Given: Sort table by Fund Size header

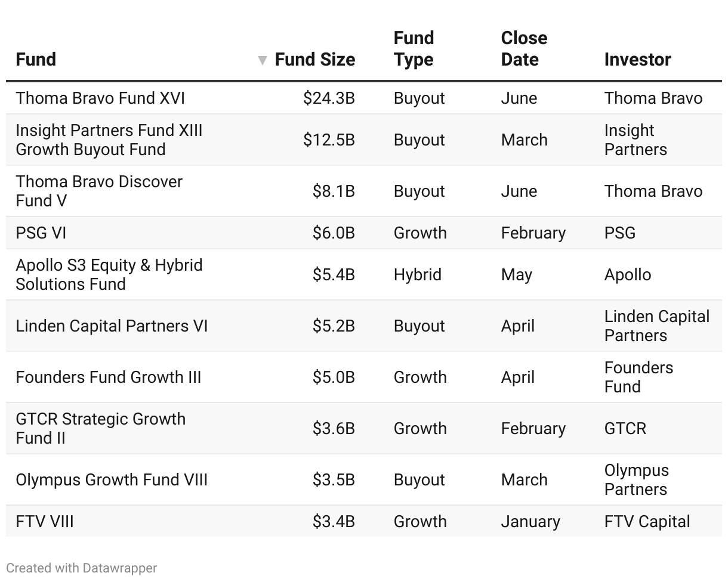Looking at the screenshot, I should pyautogui.click(x=314, y=60).
